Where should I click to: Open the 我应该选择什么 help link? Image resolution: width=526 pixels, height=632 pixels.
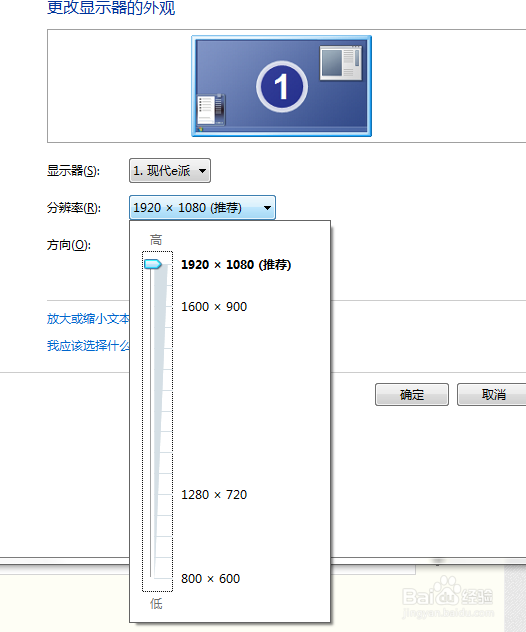tap(88, 345)
